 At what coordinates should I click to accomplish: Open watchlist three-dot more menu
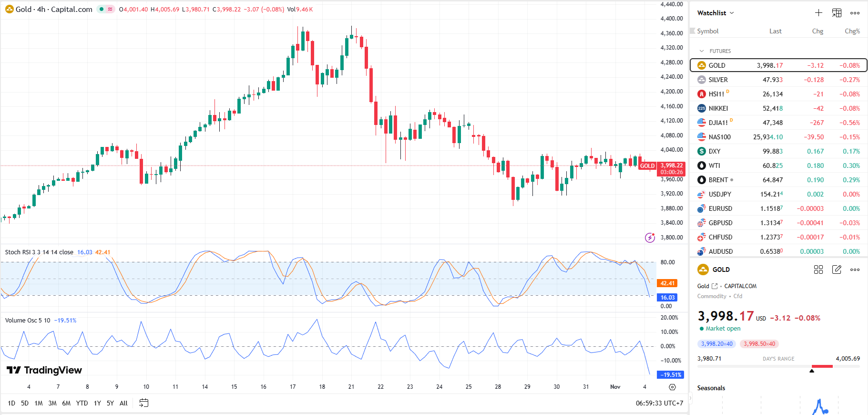(x=855, y=13)
